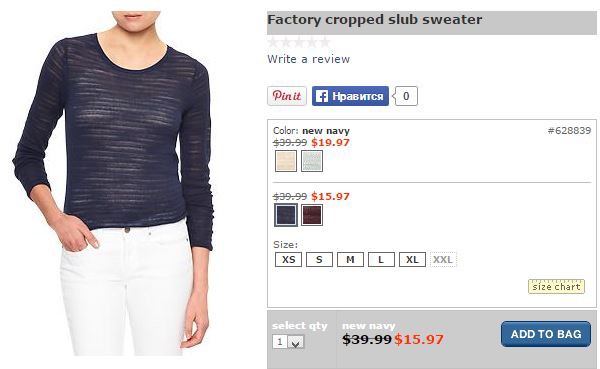Screen dimensions: 600x369
Task: Select the light gray color swatch
Action: click(312, 161)
